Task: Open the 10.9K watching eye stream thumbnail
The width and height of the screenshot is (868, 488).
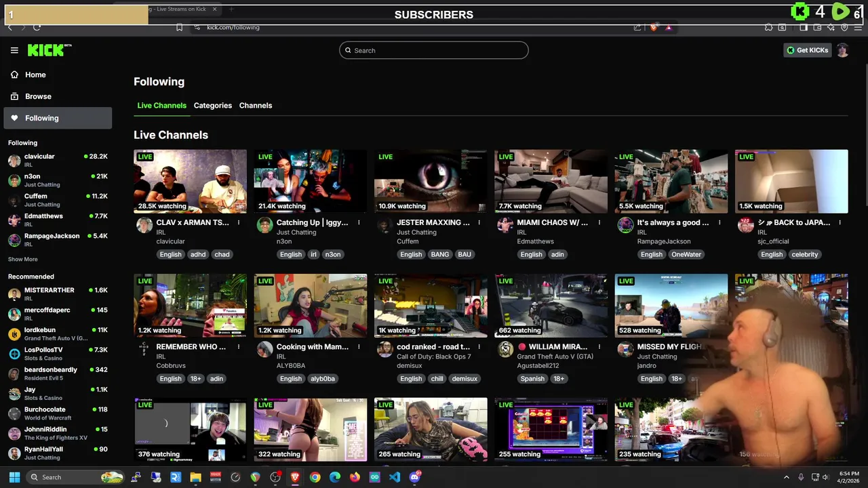Action: click(431, 181)
